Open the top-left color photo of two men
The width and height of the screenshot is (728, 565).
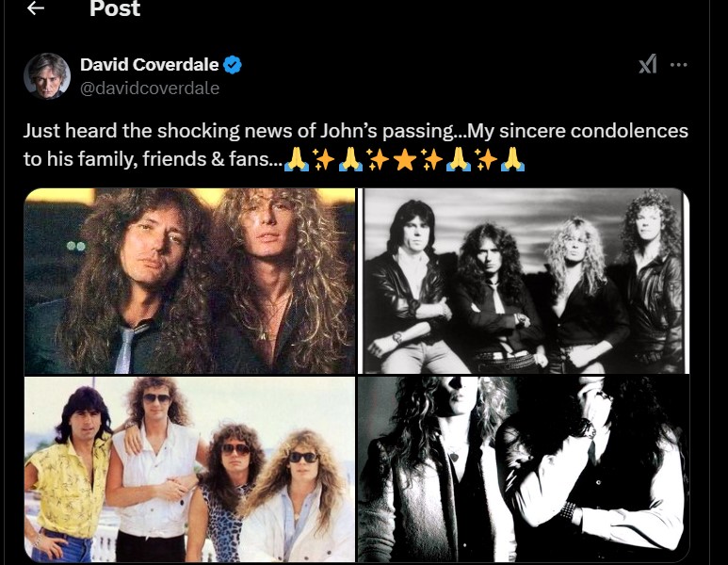(189, 281)
